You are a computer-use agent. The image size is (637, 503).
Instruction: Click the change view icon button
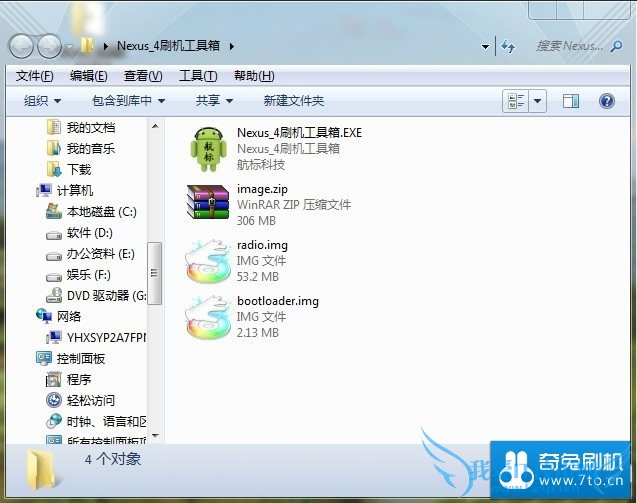(516, 101)
